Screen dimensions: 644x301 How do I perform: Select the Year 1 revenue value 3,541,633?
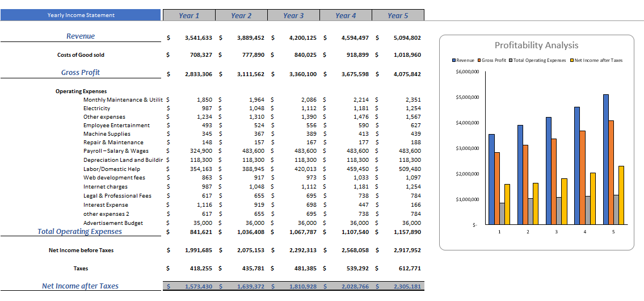point(198,38)
